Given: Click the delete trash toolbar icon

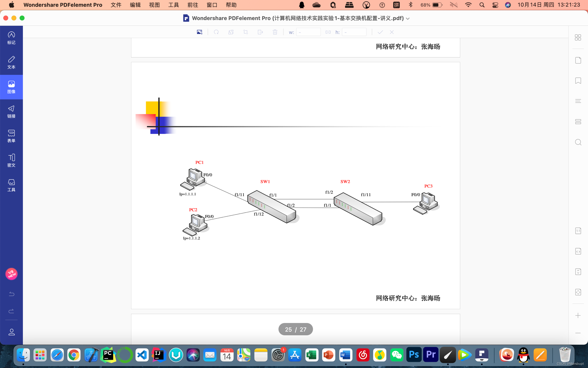Looking at the screenshot, I should coord(275,32).
